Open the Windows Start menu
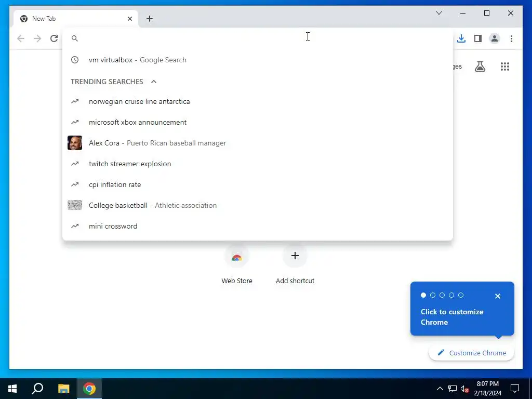The width and height of the screenshot is (532, 399). (x=12, y=389)
